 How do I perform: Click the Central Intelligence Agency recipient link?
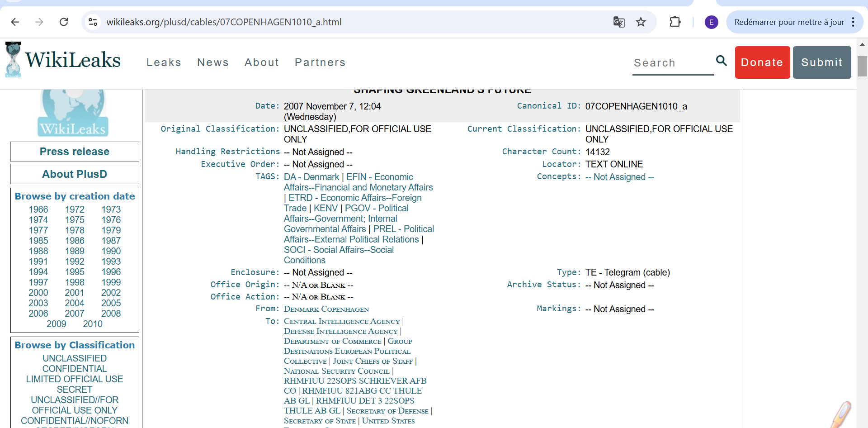(342, 321)
